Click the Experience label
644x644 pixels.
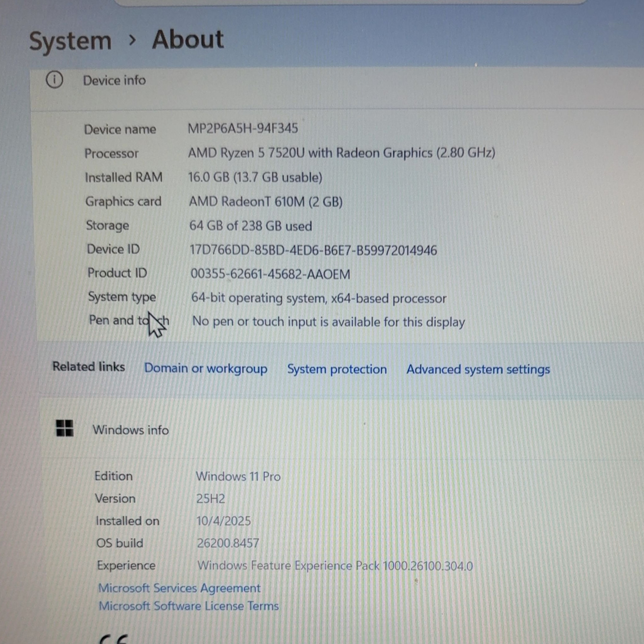[x=126, y=566]
